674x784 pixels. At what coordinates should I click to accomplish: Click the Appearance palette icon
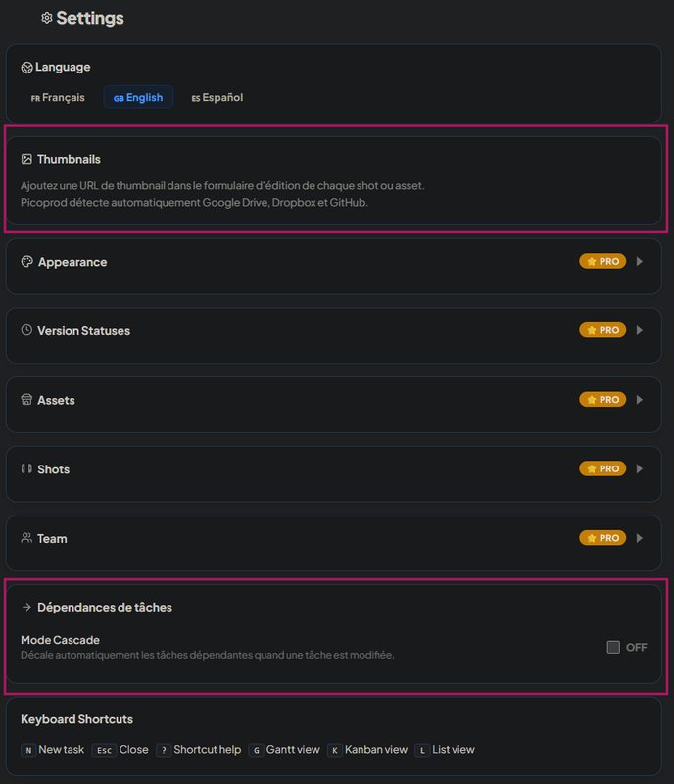(27, 262)
